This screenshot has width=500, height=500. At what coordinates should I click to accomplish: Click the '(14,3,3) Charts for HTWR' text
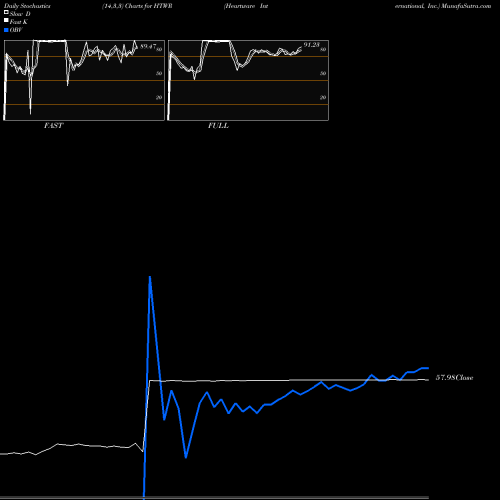(x=137, y=6)
